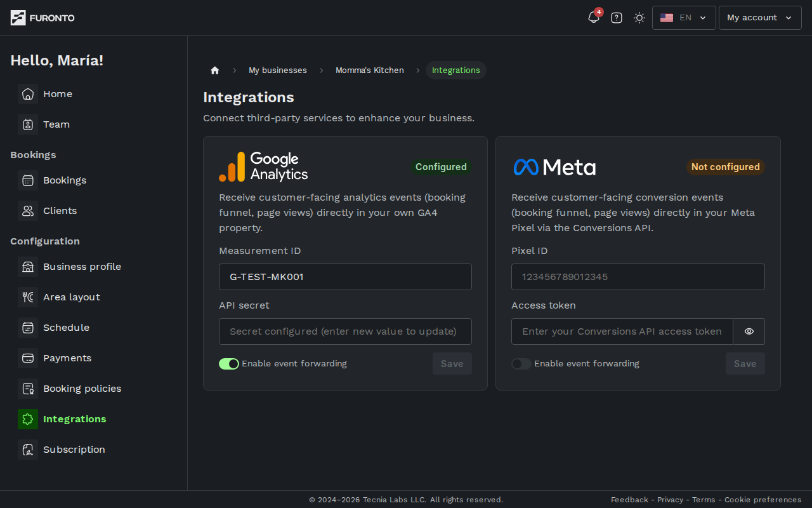Click the Team sidebar icon

coord(28,124)
